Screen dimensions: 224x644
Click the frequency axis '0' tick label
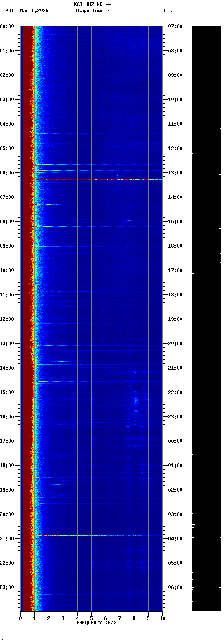click(x=20, y=618)
